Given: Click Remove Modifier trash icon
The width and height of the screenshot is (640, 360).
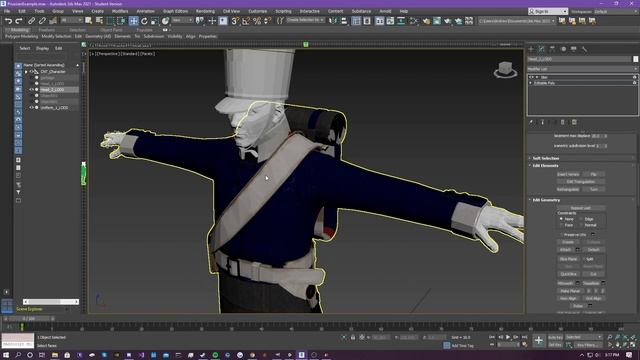Looking at the screenshot, I should point(562,122).
